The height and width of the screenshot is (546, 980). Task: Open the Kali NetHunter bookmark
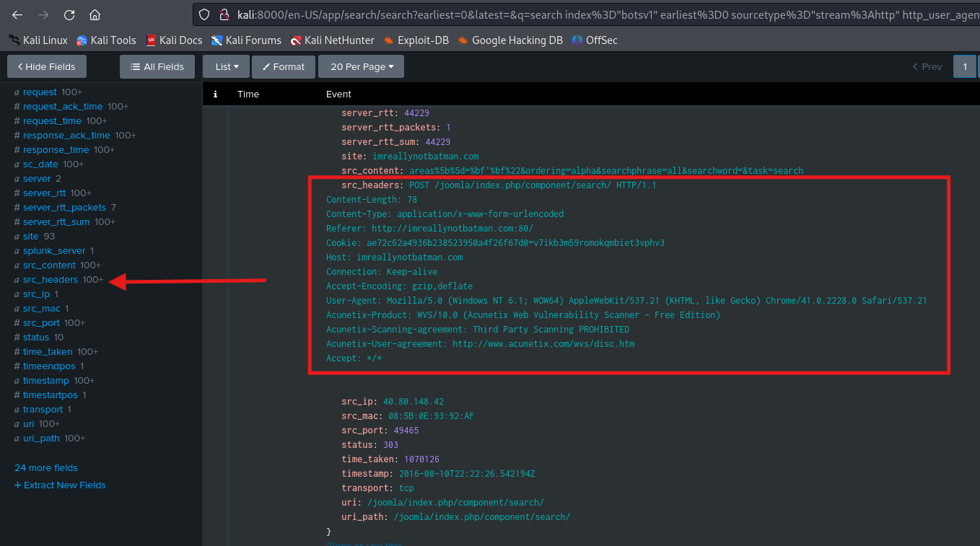click(x=332, y=40)
